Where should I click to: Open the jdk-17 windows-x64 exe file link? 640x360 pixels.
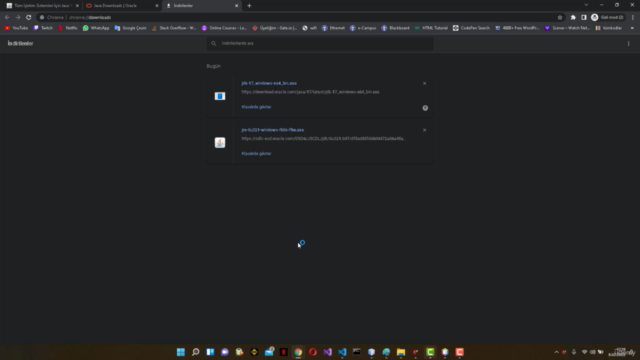[x=269, y=83]
